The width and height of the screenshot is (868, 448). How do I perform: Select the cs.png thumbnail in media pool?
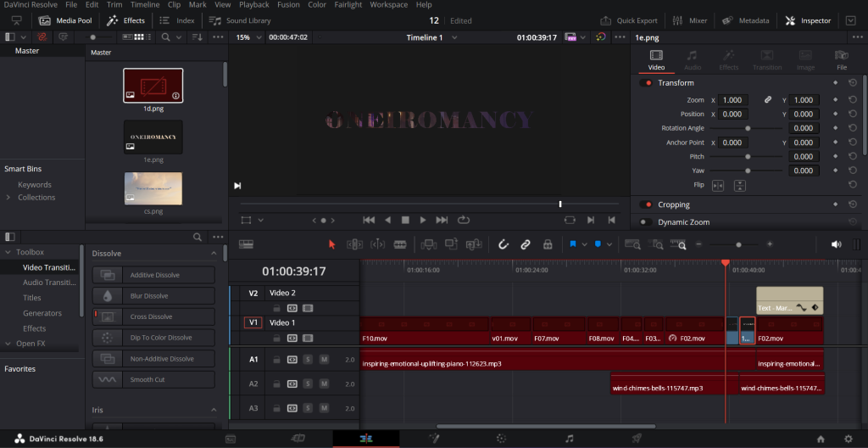click(x=153, y=189)
